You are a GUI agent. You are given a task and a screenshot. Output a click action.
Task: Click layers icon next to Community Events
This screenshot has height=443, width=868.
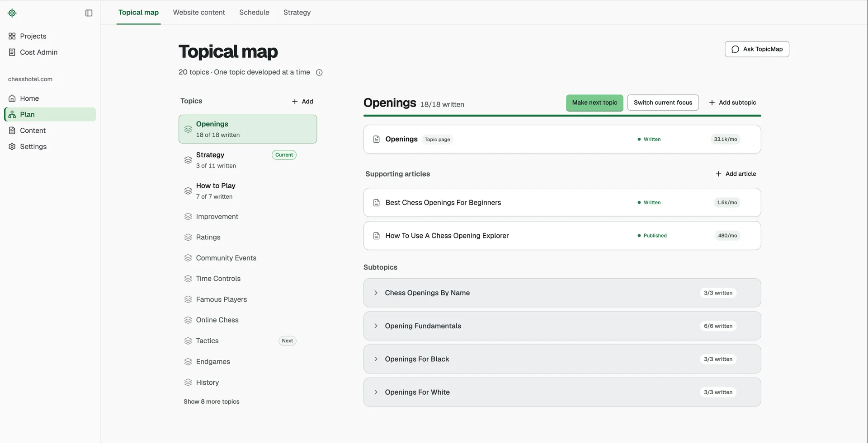(x=188, y=258)
